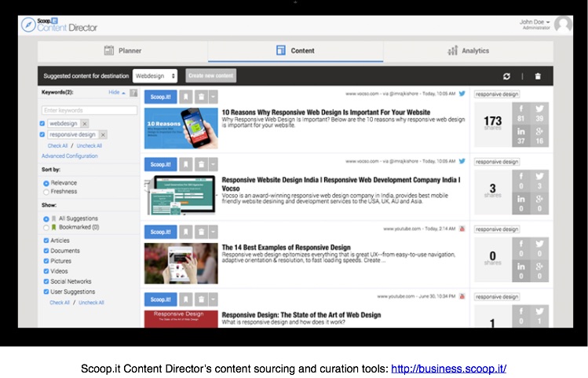Click Google+ share count 16 tile
The image size is (588, 378).
tap(539, 136)
